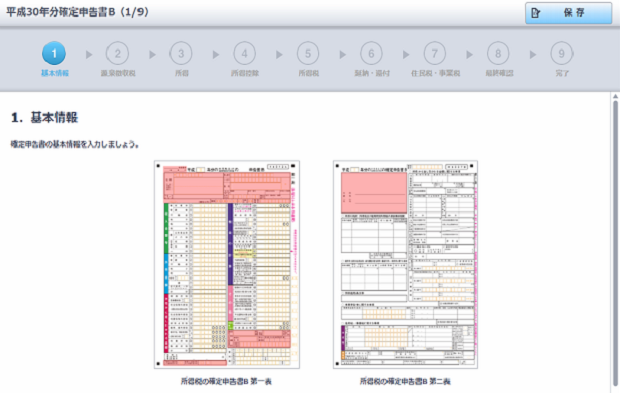Viewport: 620px width, 393px height.
Task: Go to step 6 延納・還付
Action: [x=371, y=53]
